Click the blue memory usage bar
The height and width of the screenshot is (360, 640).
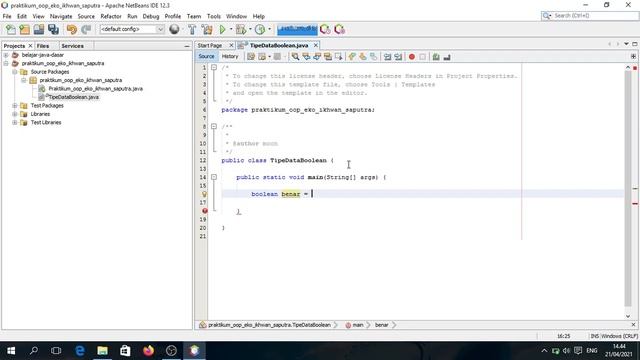[297, 29]
